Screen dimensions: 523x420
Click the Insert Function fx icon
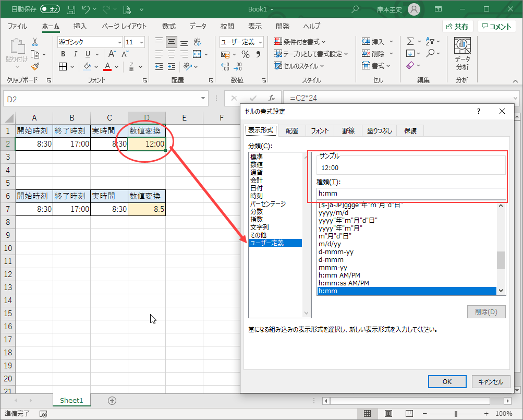pyautogui.click(x=272, y=98)
